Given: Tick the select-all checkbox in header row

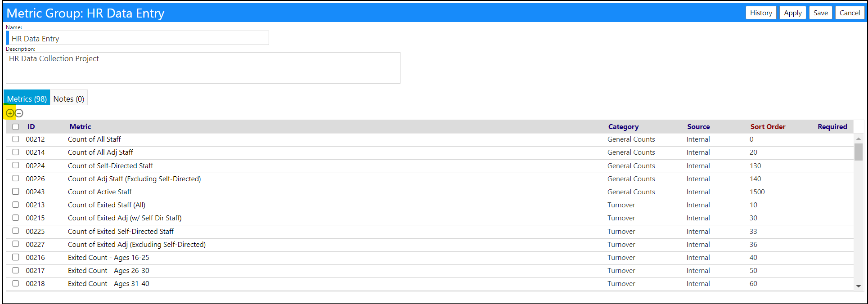Looking at the screenshot, I should pyautogui.click(x=16, y=127).
